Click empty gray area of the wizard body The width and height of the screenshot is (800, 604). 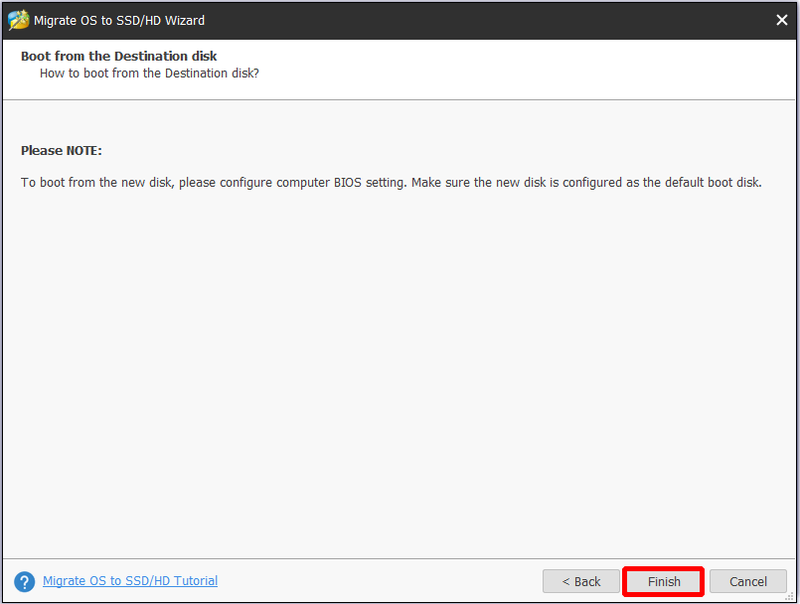pos(398,367)
